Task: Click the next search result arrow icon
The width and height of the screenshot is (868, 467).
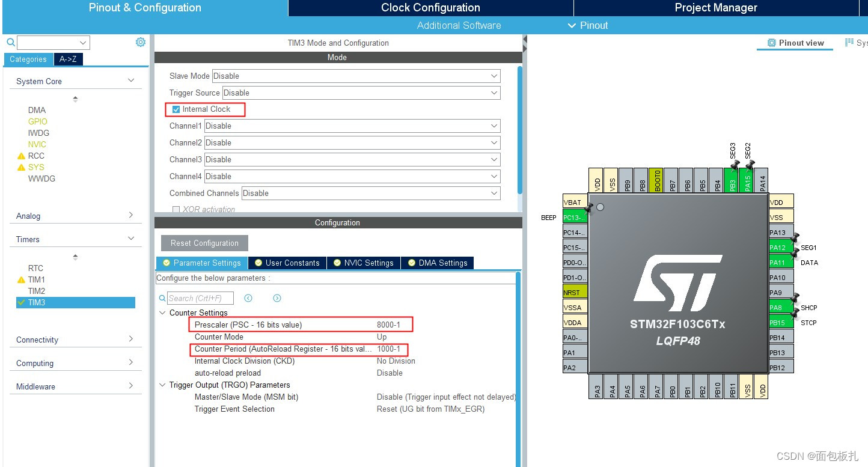Action: (277, 298)
